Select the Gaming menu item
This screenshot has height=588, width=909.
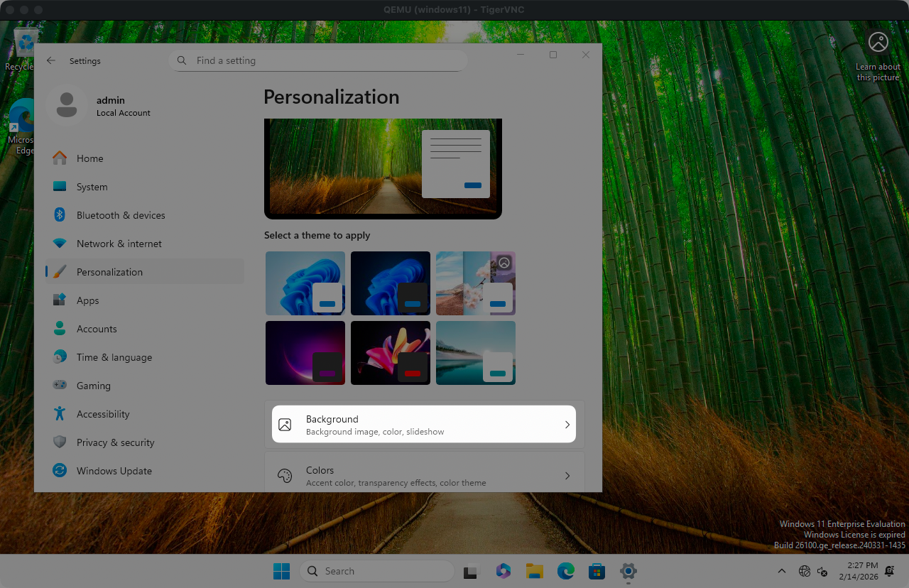93,386
